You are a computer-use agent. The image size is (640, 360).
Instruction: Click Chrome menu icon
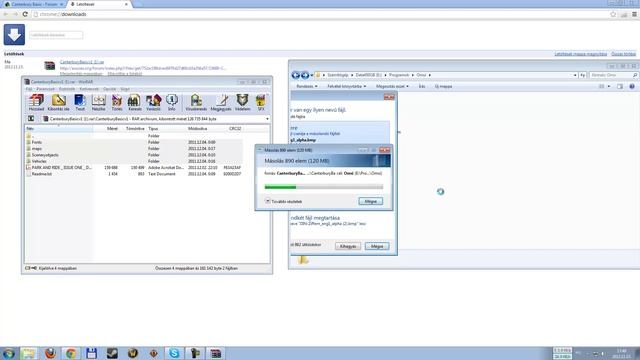[x=634, y=14]
